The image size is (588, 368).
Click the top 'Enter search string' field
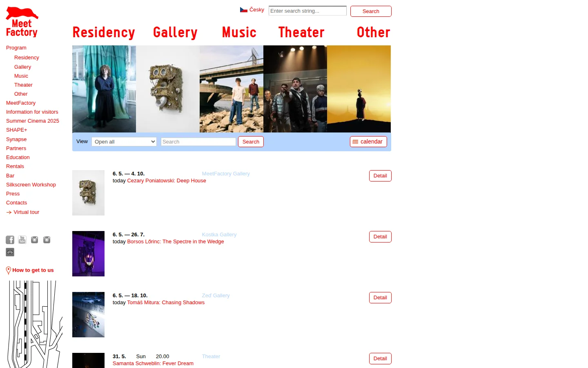tap(307, 11)
